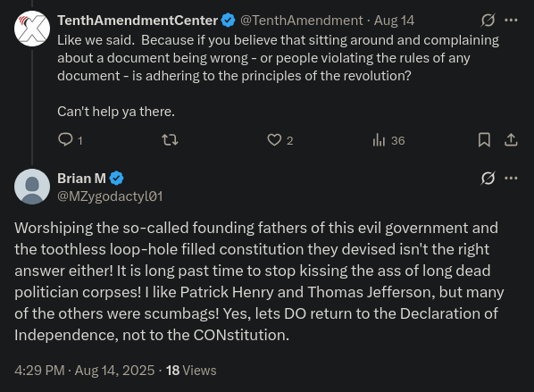Open the 4:29 PM Aug 14, 2025 timestamp
The width and height of the screenshot is (534, 392).
(85, 371)
